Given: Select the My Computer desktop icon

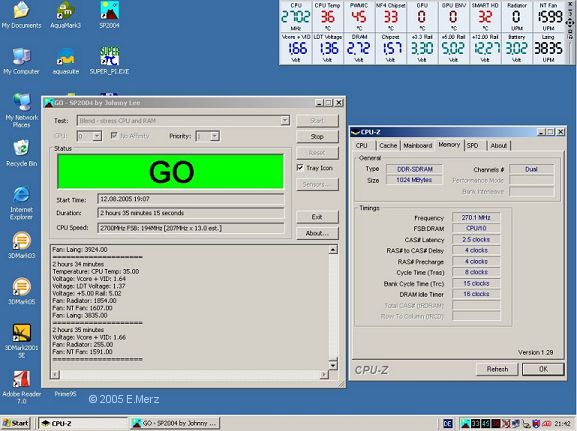Looking at the screenshot, I should click(x=21, y=61).
